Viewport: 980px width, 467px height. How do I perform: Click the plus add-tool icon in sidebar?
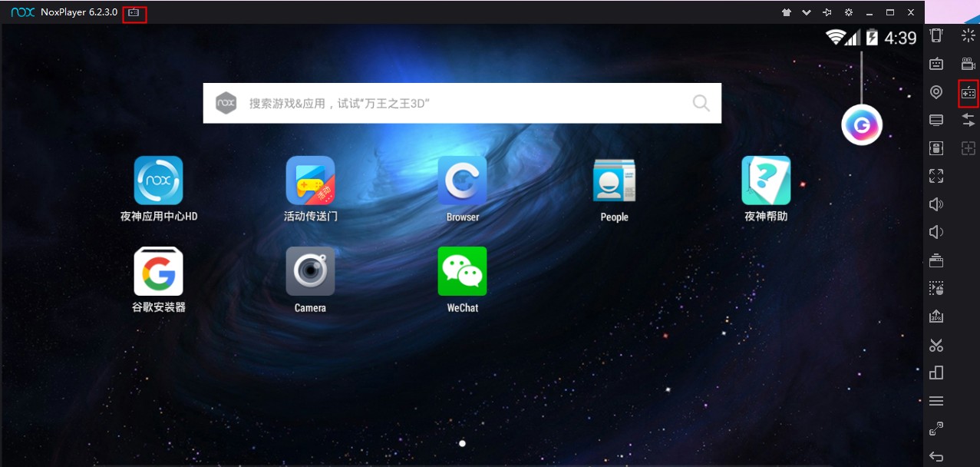968,148
